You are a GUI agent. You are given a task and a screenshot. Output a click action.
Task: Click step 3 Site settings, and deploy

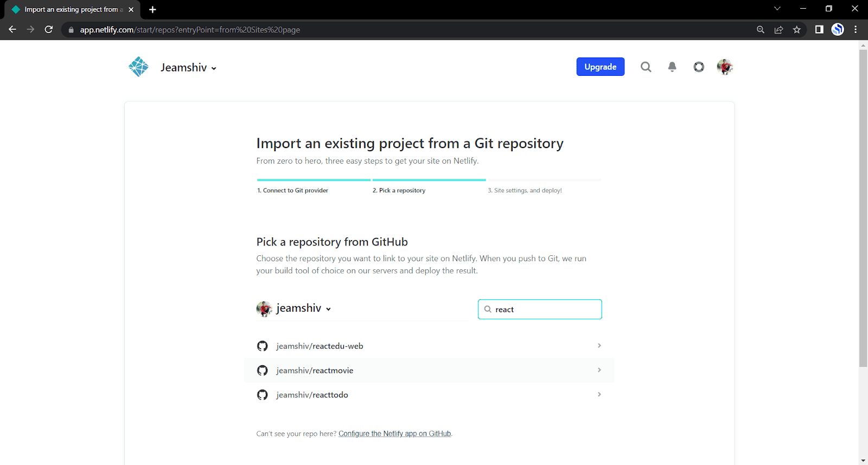point(525,190)
